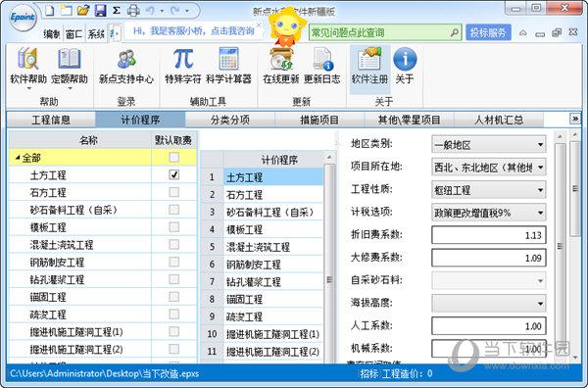Check 默认取费 for 模板工程
Viewport: 588px width, 388px height.
pos(173,226)
